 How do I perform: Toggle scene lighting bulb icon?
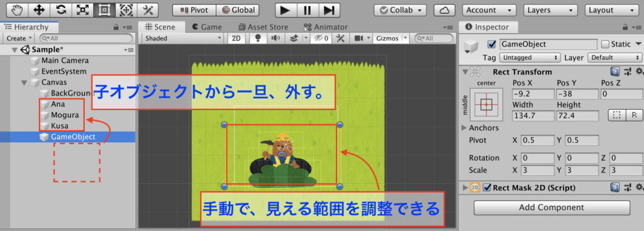coord(258,38)
